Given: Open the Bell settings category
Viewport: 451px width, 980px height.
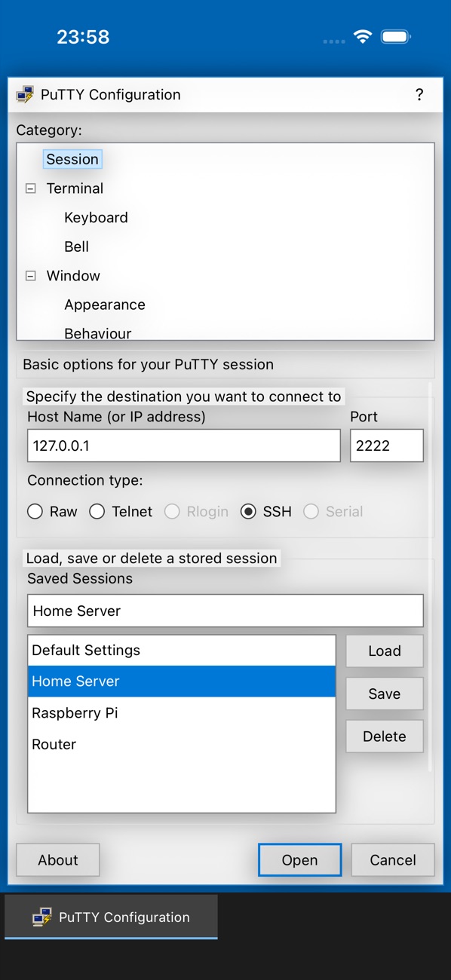Looking at the screenshot, I should coord(76,247).
